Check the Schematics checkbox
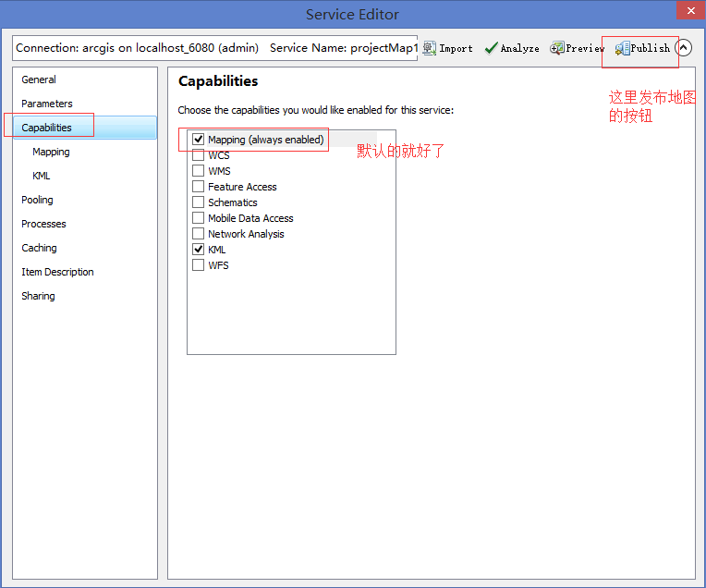706x588 pixels. pyautogui.click(x=198, y=202)
